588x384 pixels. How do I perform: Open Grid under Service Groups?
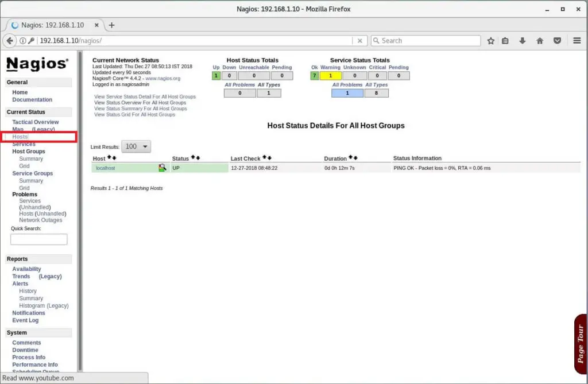(24, 188)
